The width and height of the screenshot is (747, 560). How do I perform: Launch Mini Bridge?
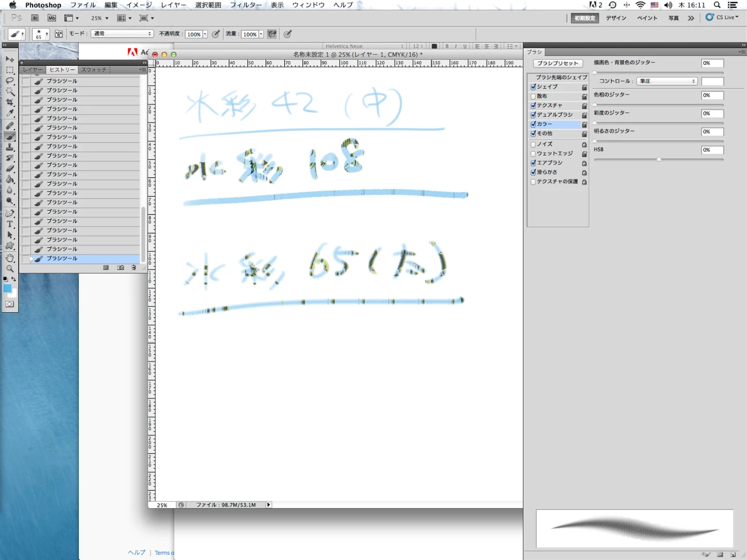52,18
